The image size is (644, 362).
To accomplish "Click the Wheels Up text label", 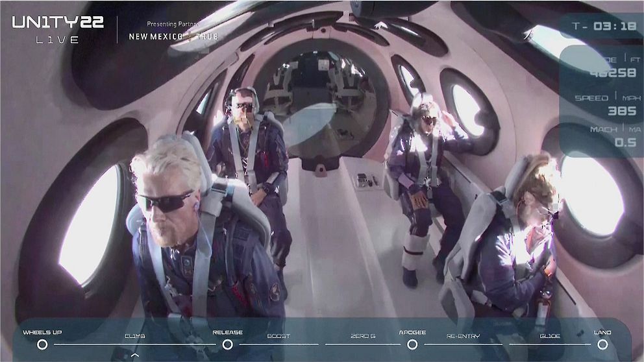I will pos(42,333).
